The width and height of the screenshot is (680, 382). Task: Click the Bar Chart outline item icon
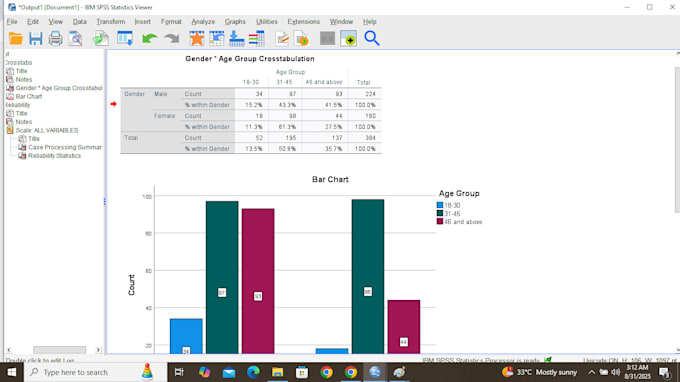coord(10,96)
